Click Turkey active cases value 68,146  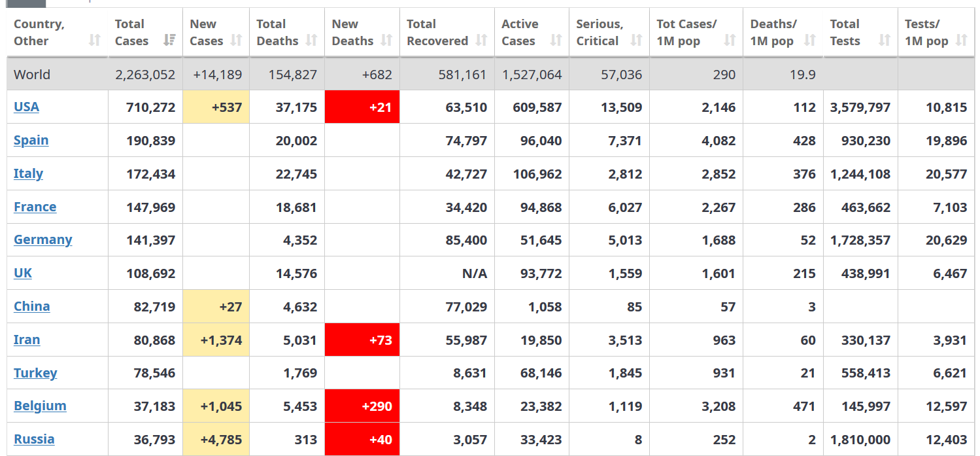pos(541,373)
